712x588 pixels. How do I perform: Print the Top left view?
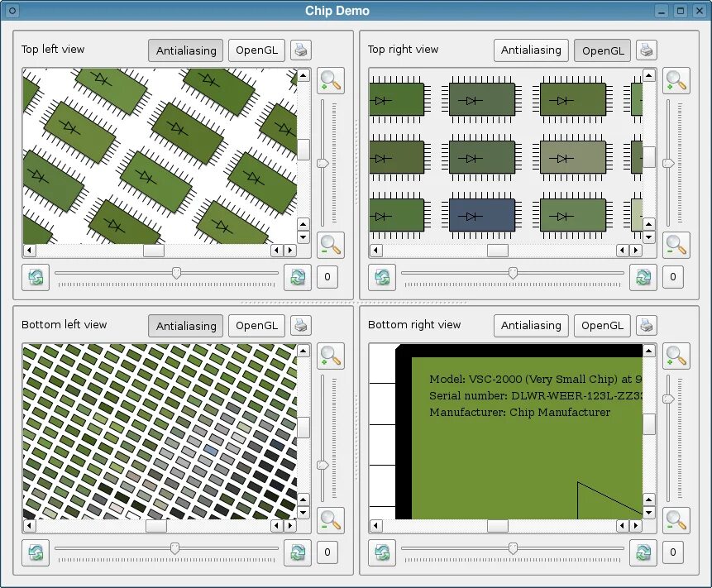point(301,50)
